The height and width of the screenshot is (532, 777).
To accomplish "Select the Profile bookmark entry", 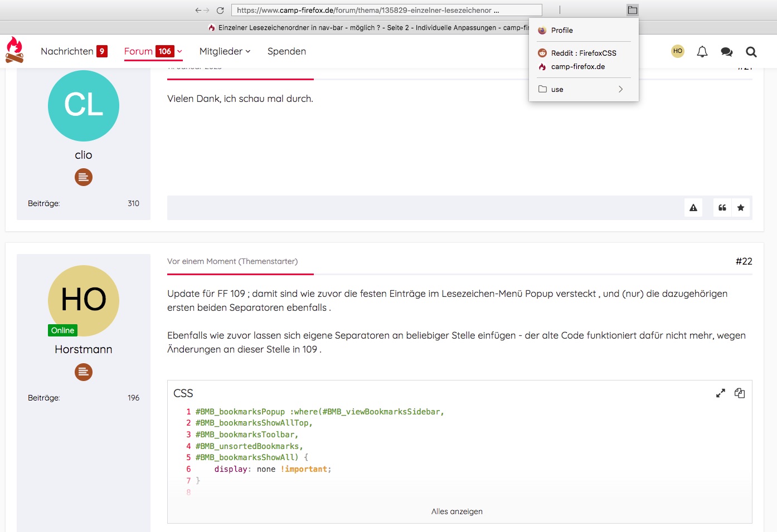I will (x=562, y=31).
